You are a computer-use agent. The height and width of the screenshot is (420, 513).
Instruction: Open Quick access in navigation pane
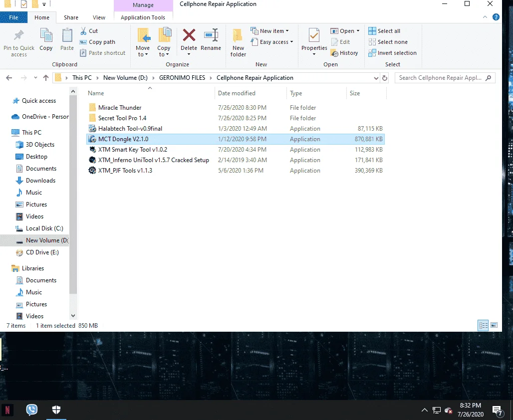click(x=38, y=101)
